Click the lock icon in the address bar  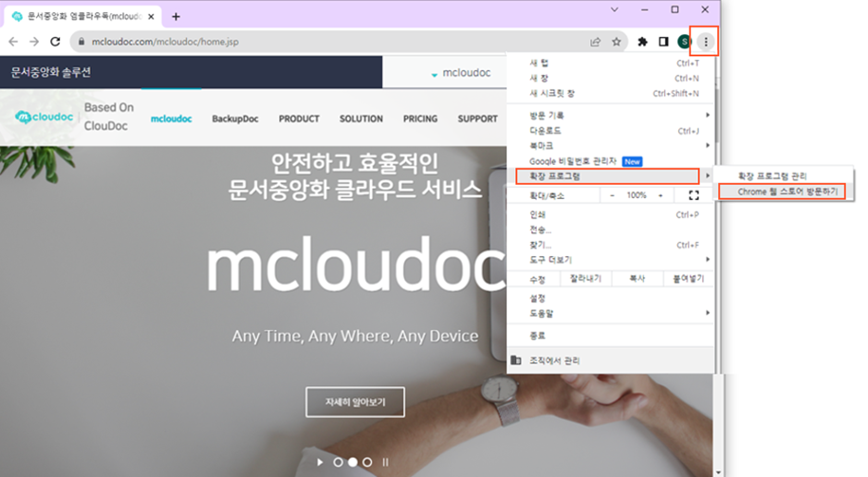(82, 42)
